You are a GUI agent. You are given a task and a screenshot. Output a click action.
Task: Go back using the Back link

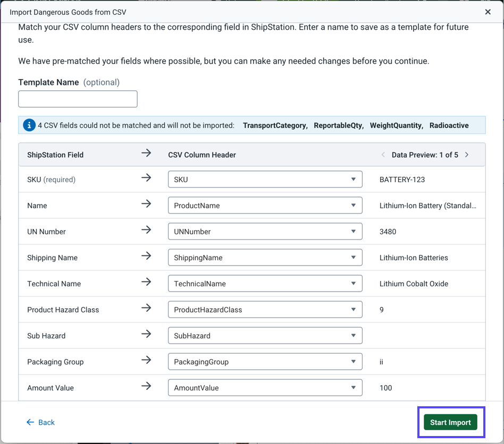point(40,422)
